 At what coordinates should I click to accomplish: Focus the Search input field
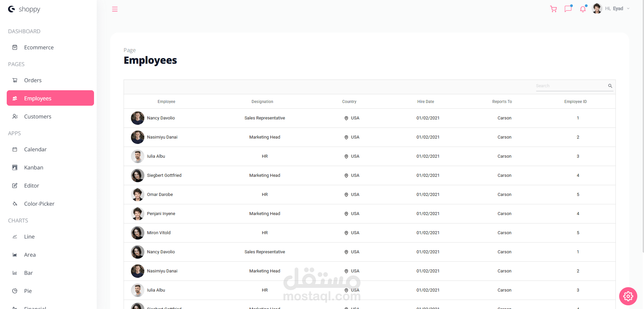coord(571,86)
